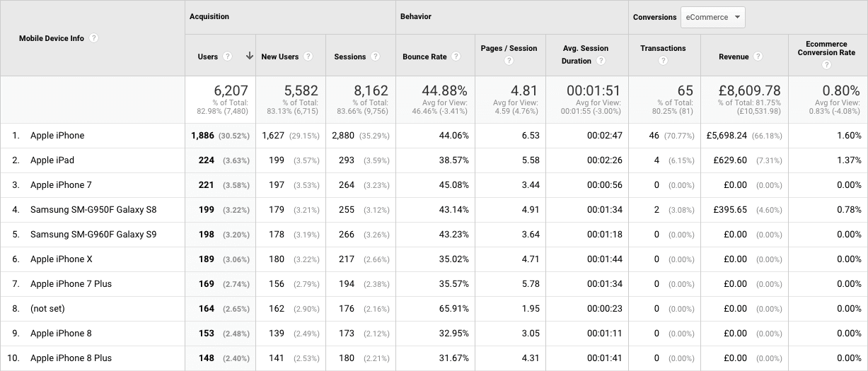Viewport: 868px width, 371px height.
Task: Select total new users value 5,582
Action: click(x=301, y=90)
